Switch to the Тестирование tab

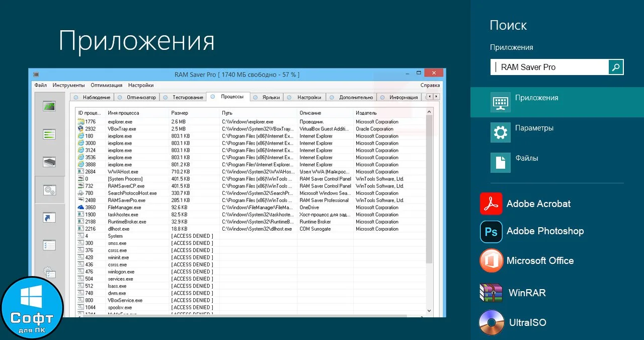pos(184,97)
